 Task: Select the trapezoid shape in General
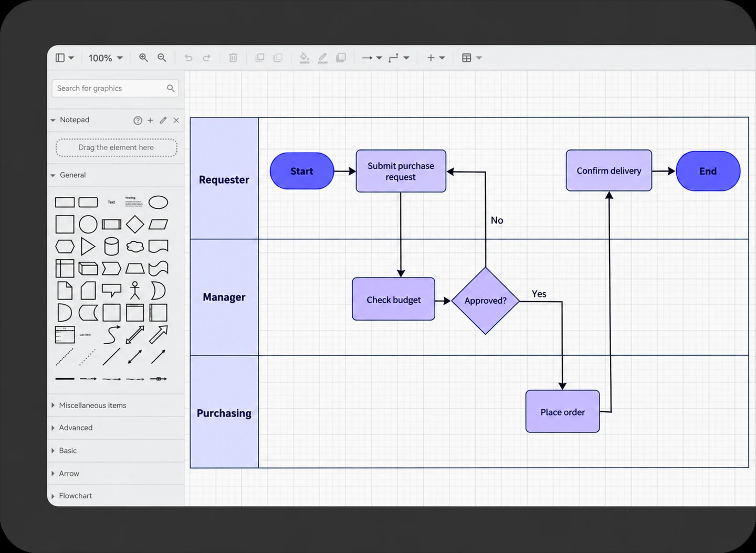coord(135,269)
